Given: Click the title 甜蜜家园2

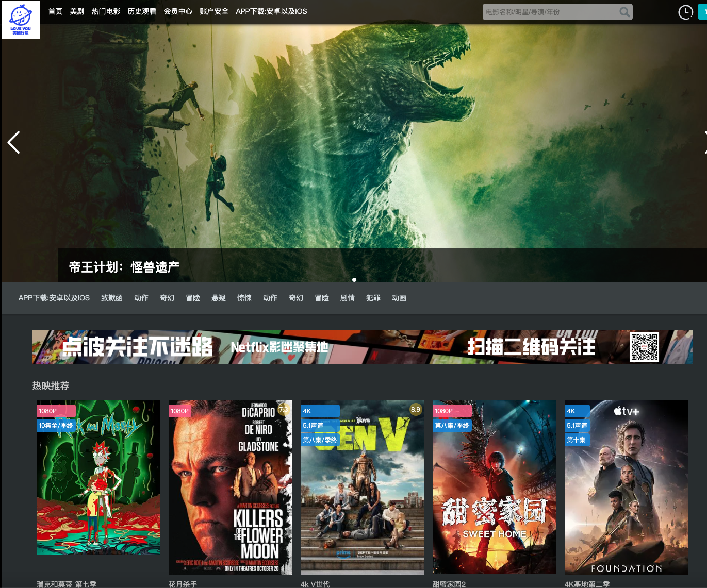Looking at the screenshot, I should coord(449,584).
